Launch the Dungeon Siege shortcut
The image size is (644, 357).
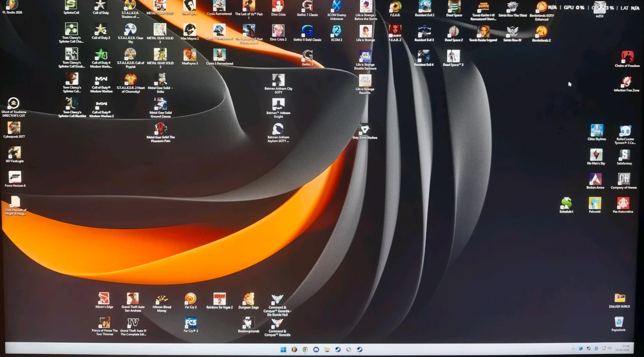click(248, 300)
